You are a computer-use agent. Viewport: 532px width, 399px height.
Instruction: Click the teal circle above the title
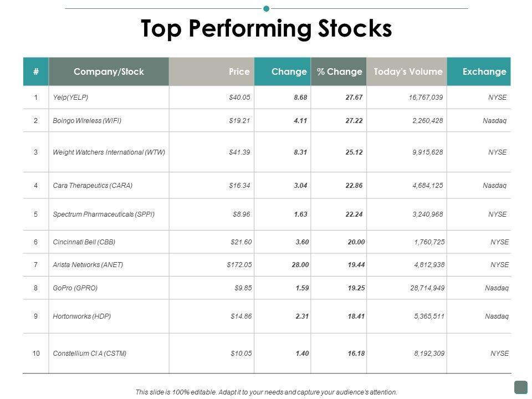[x=266, y=8]
